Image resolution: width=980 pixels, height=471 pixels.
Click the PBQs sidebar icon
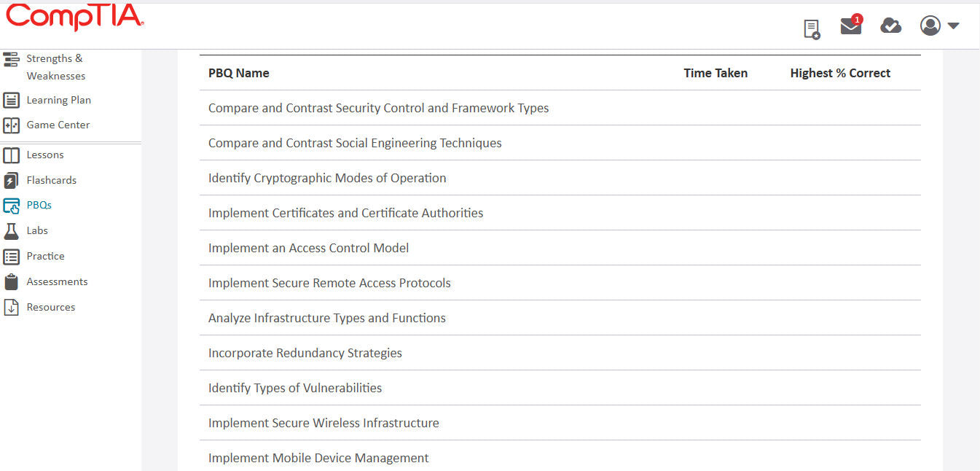pyautogui.click(x=10, y=205)
